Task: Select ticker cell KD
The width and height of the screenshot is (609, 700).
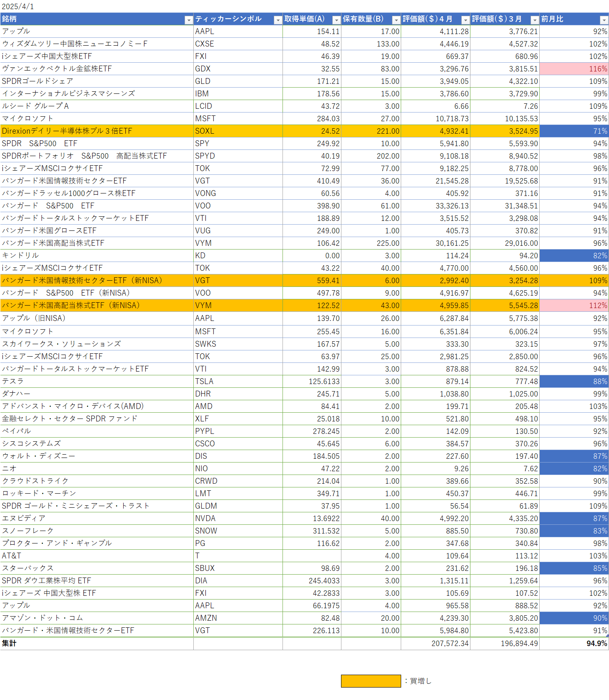Action: (238, 256)
